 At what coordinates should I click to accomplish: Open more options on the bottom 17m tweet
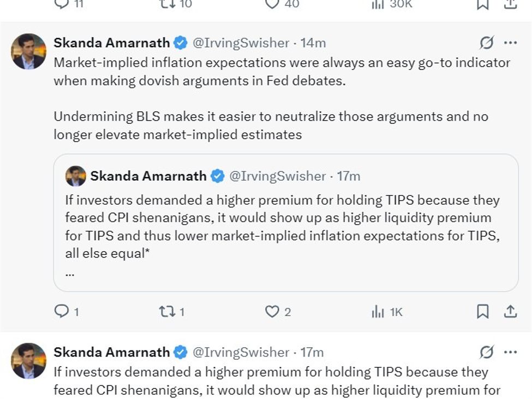click(510, 352)
